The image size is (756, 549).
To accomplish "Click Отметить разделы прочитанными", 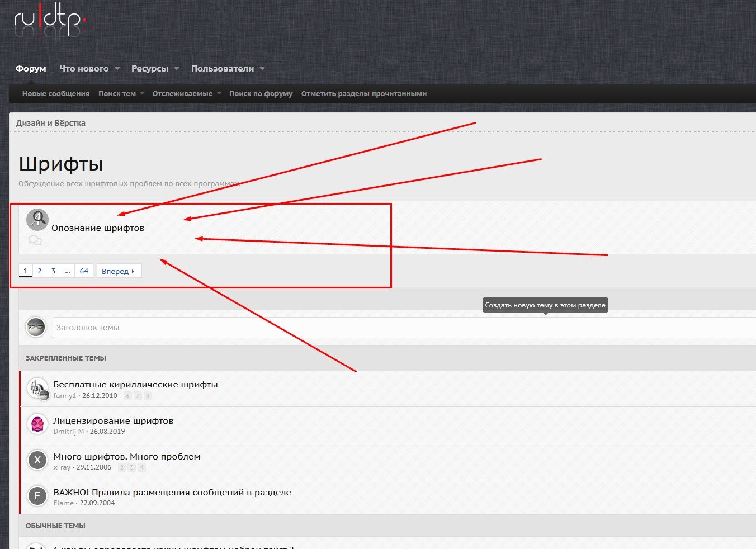I will (x=364, y=94).
